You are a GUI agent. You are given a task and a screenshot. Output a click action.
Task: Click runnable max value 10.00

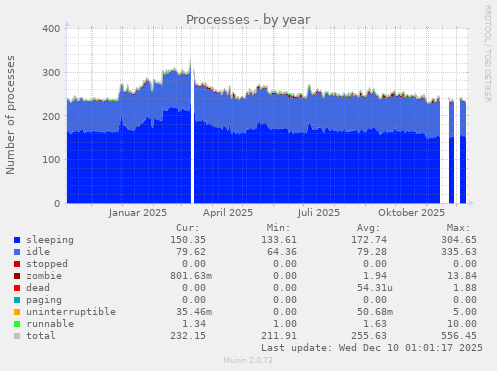tap(462, 324)
